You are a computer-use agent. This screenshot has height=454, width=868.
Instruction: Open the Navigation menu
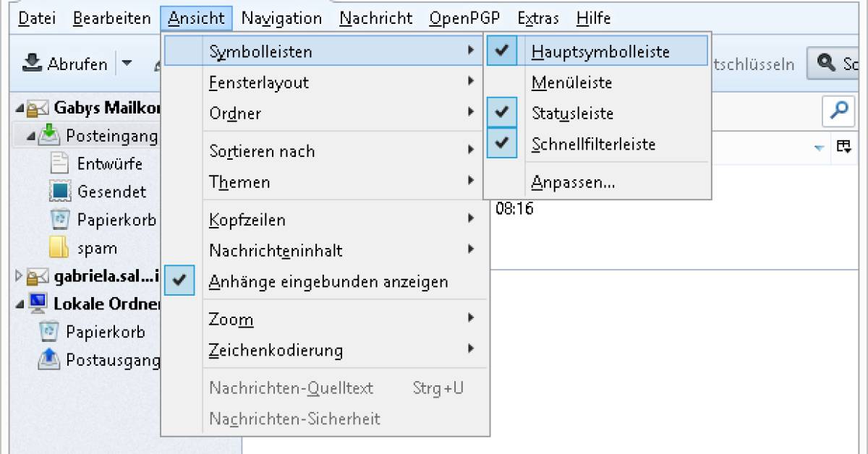coord(282,18)
